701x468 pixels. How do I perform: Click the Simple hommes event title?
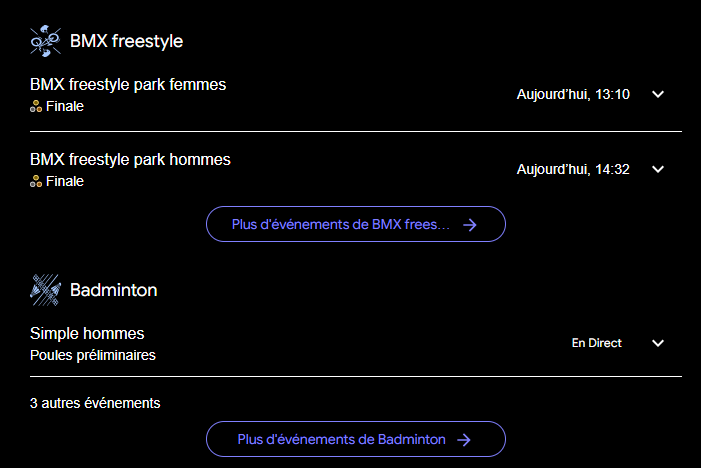tap(87, 333)
